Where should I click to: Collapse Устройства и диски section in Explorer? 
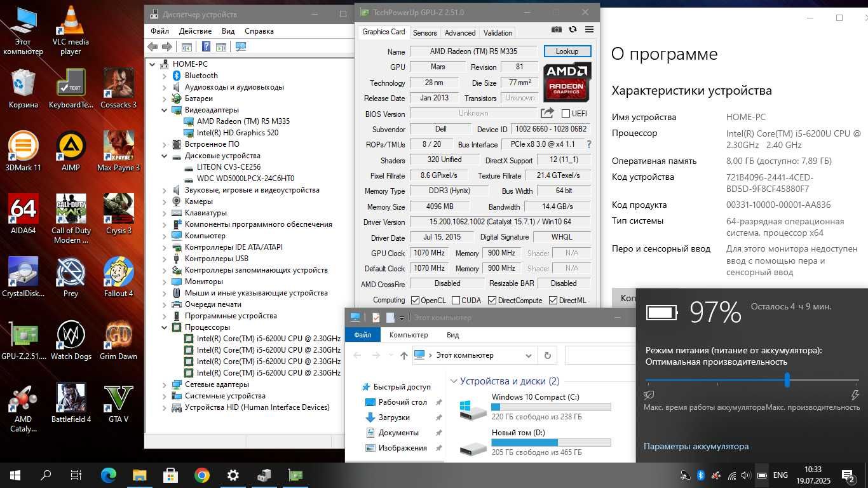(x=454, y=381)
